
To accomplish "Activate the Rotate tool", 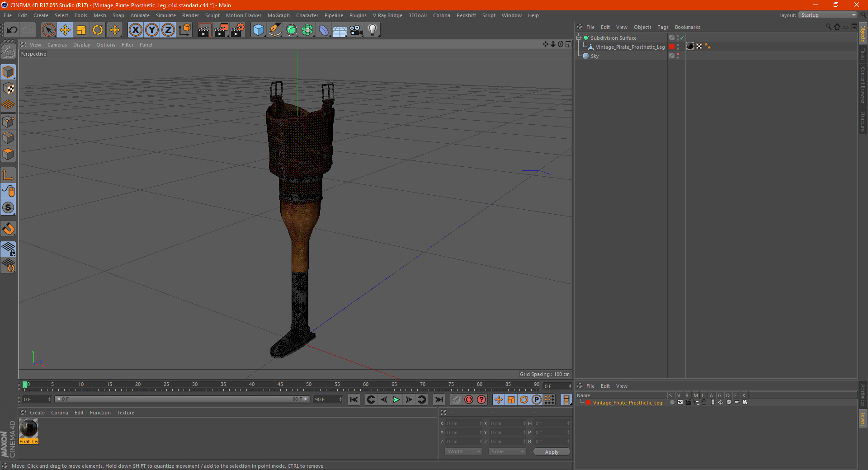I will click(x=98, y=30).
